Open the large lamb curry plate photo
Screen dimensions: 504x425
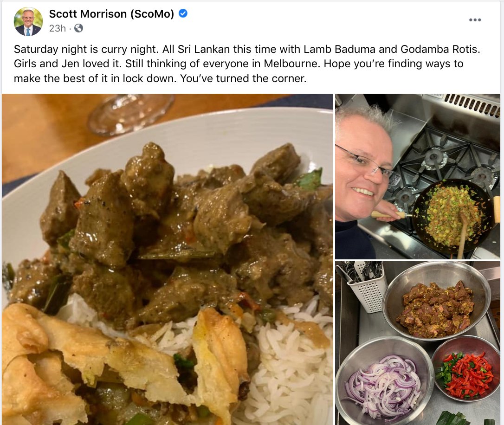click(168, 259)
